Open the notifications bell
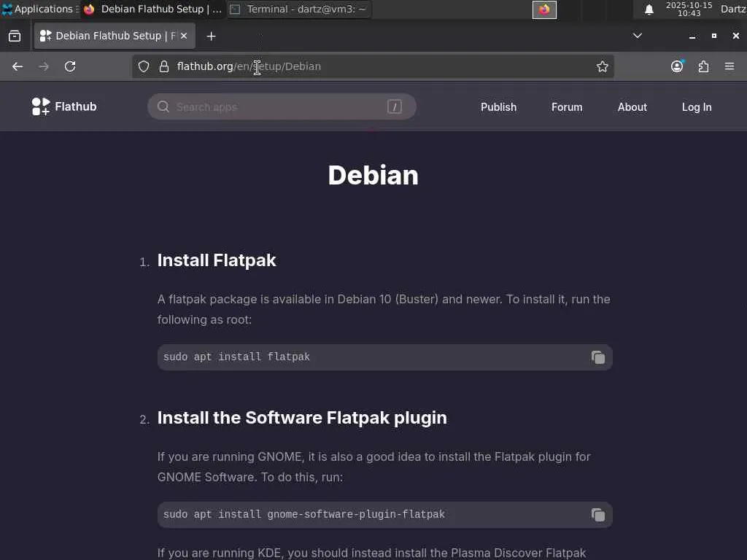The height and width of the screenshot is (560, 747). click(x=649, y=9)
